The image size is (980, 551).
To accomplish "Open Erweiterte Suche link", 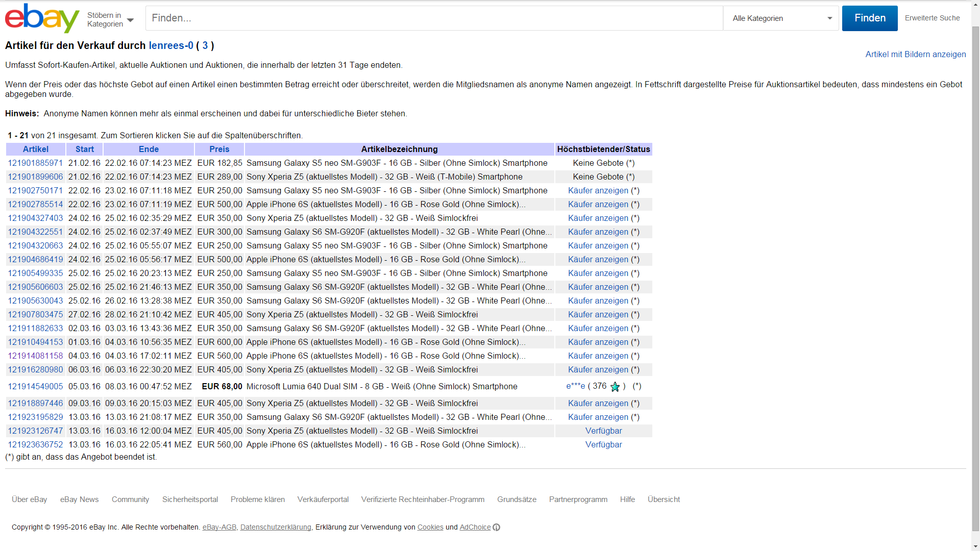I will point(932,18).
